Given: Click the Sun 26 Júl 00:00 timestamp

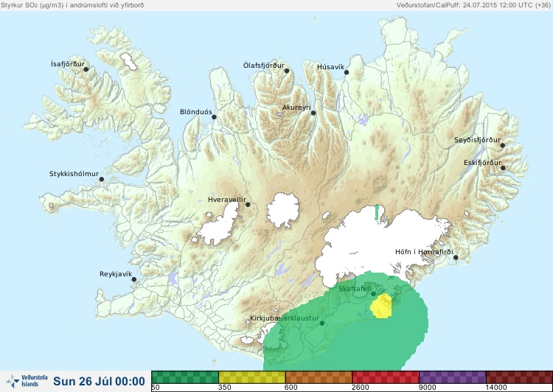Looking at the screenshot, I should (x=99, y=382).
